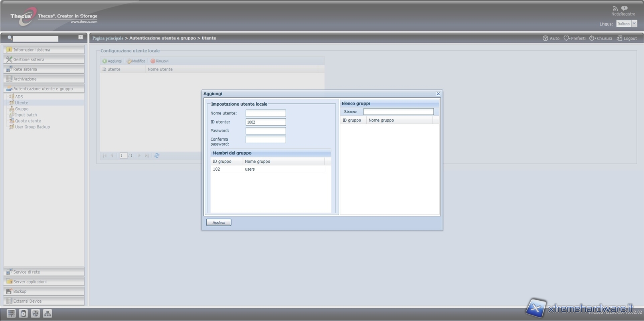Open the Backup sidebar section
Image resolution: width=644 pixels, height=321 pixels.
click(x=44, y=291)
